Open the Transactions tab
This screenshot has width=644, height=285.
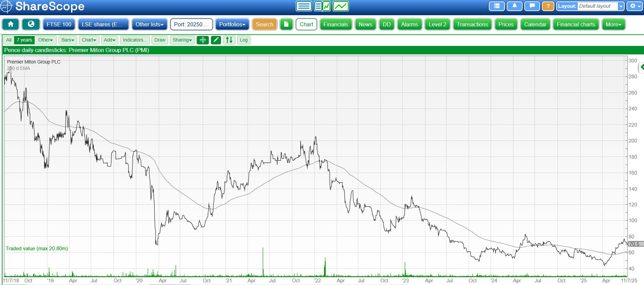(473, 24)
